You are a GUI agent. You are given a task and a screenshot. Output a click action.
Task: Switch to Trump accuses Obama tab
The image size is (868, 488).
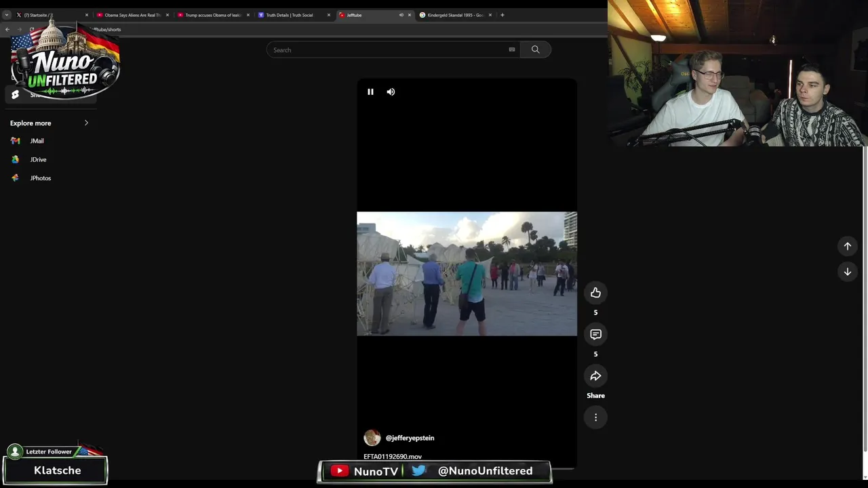point(212,15)
